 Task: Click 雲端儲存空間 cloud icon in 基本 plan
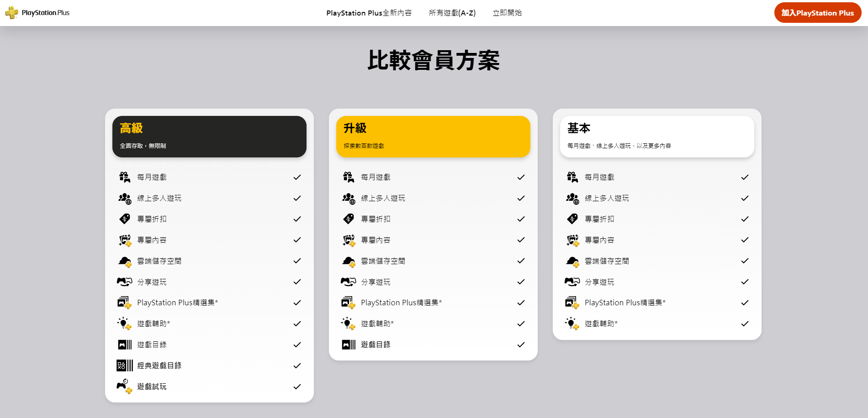[x=572, y=261]
